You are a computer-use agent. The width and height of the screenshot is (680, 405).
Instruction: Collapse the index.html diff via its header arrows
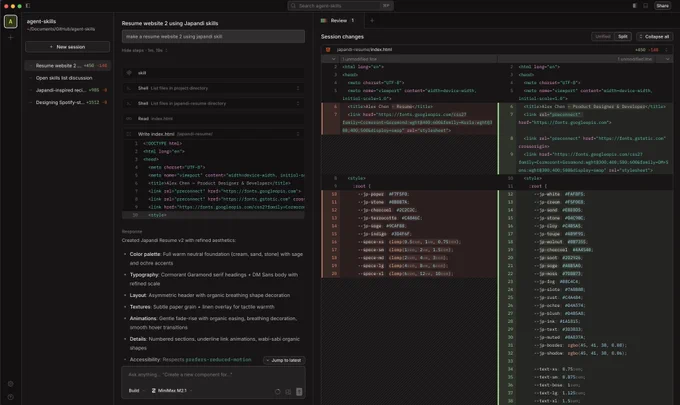[666, 49]
